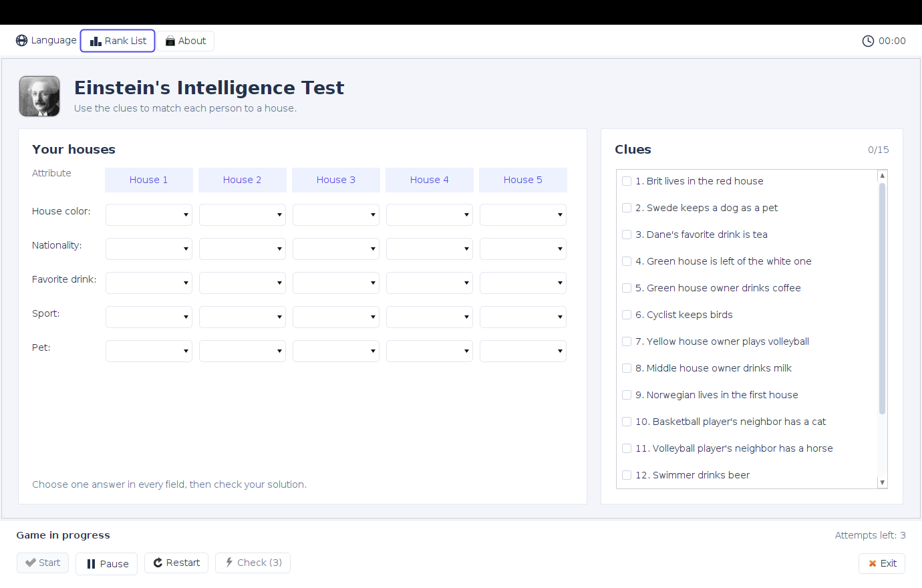This screenshot has width=922, height=588.
Task: Exit the game
Action: [x=882, y=563]
